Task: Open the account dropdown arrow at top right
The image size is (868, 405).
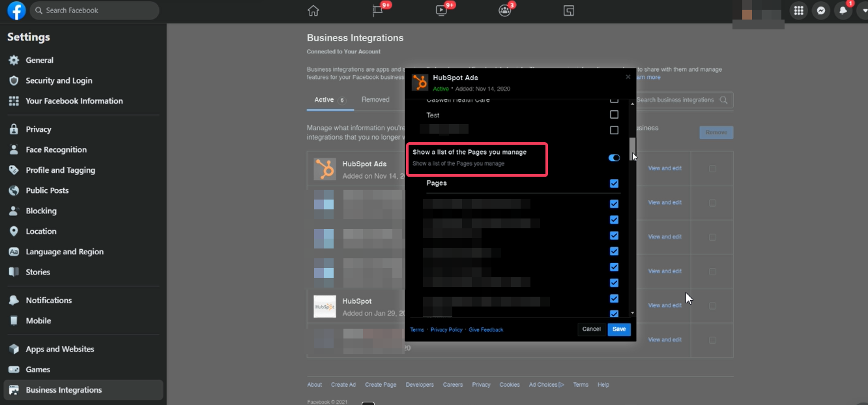Action: pos(863,10)
